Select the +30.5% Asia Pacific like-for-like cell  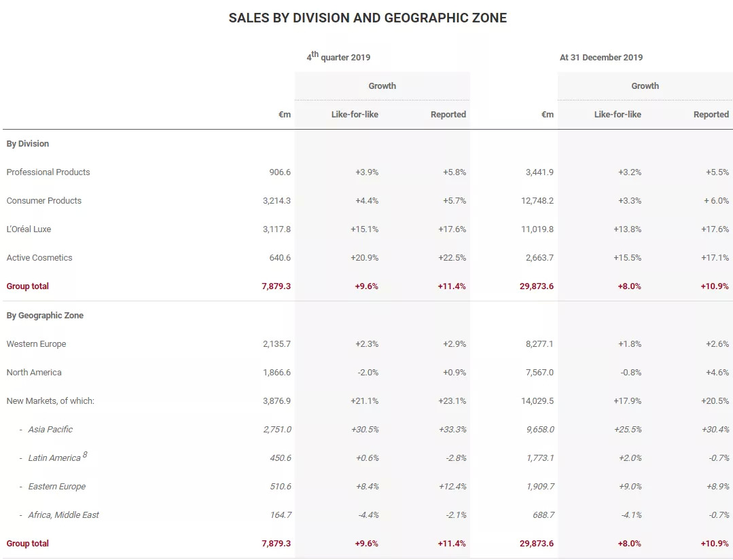(x=365, y=430)
